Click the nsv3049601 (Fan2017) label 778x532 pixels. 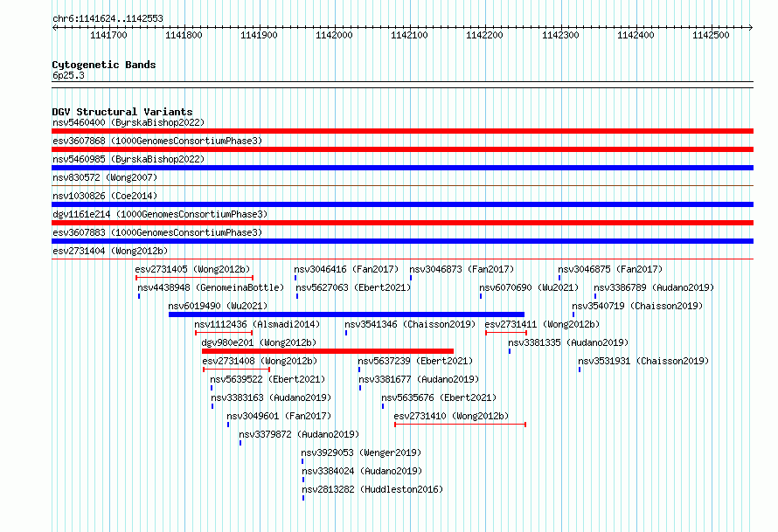(x=279, y=416)
